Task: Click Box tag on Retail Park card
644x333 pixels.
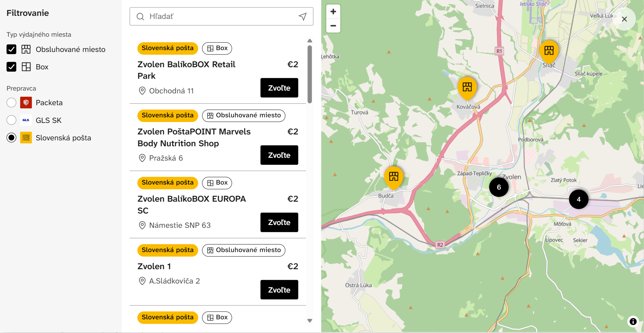Action: click(217, 48)
